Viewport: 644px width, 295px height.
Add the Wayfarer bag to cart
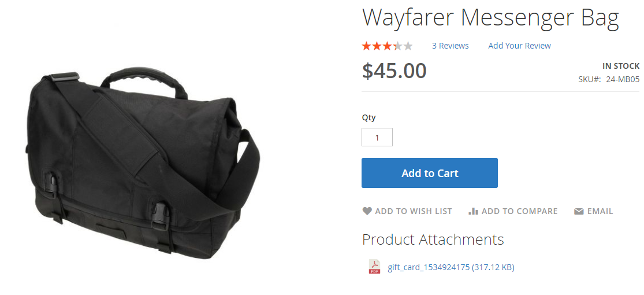(430, 173)
